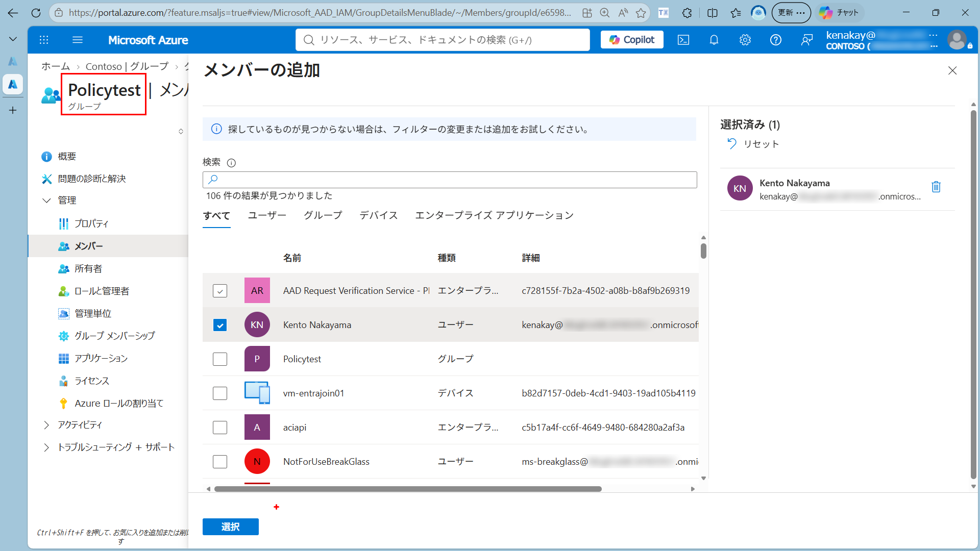Open browser extensions puzzle icon

[687, 13]
